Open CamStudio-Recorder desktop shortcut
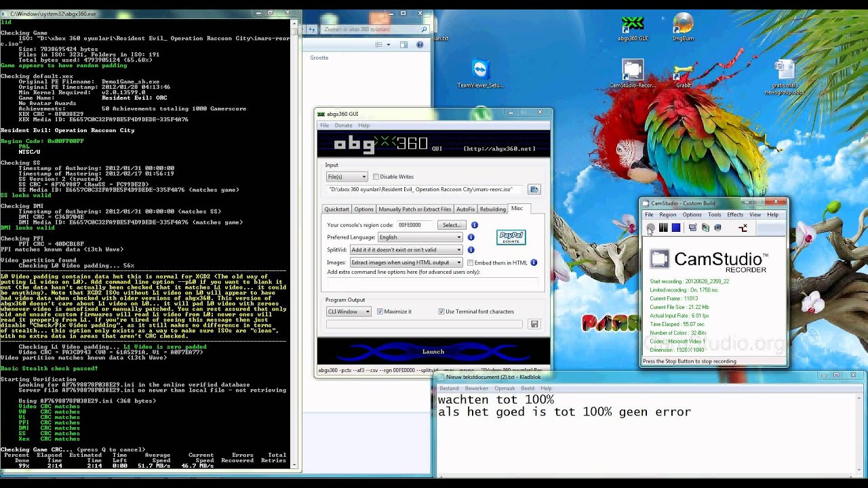Viewport: 868px width, 488px height. pos(633,75)
